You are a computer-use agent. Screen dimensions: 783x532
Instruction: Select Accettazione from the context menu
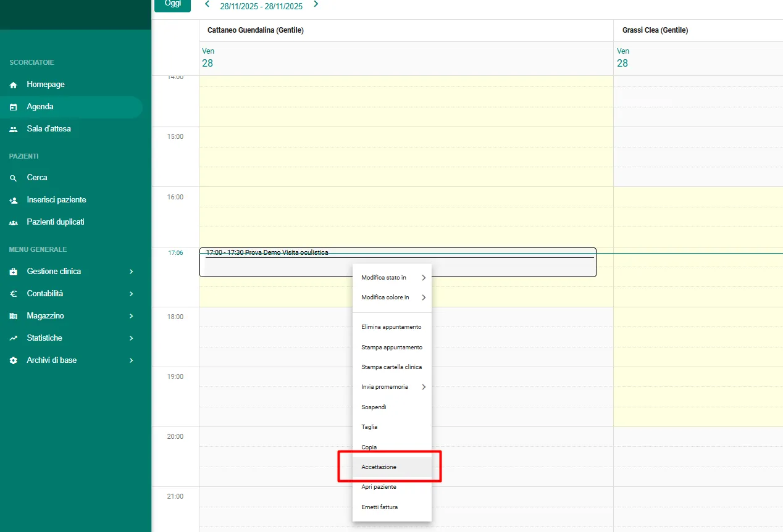(x=379, y=467)
